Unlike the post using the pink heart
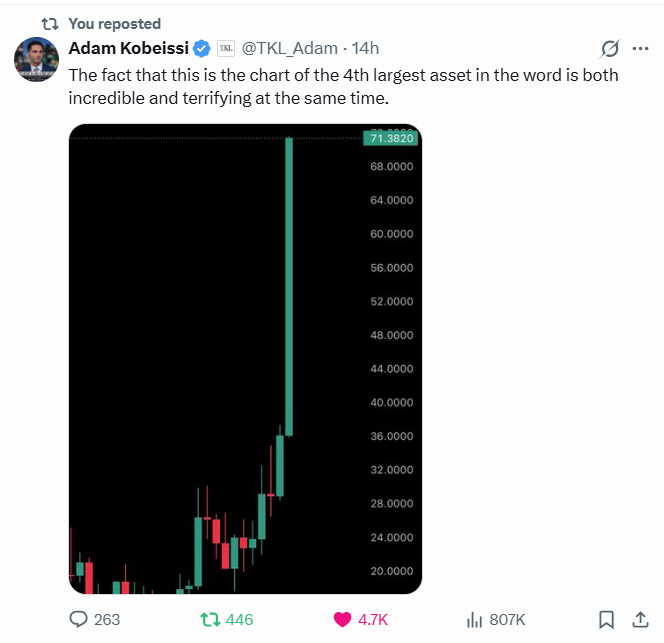 point(342,619)
